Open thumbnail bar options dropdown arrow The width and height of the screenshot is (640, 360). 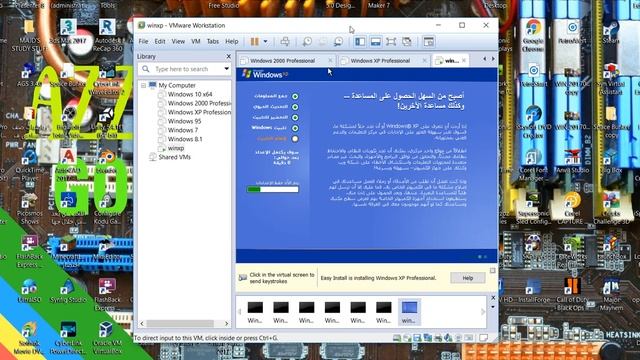click(x=493, y=307)
